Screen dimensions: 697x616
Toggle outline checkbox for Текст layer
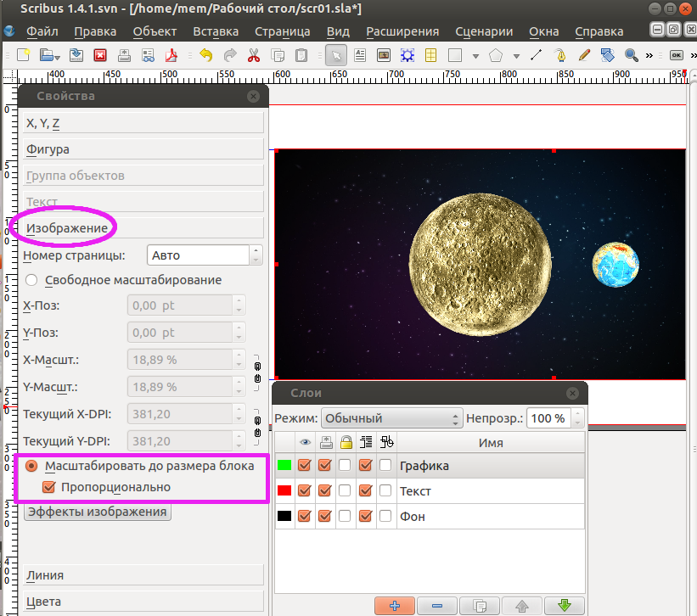point(385,490)
